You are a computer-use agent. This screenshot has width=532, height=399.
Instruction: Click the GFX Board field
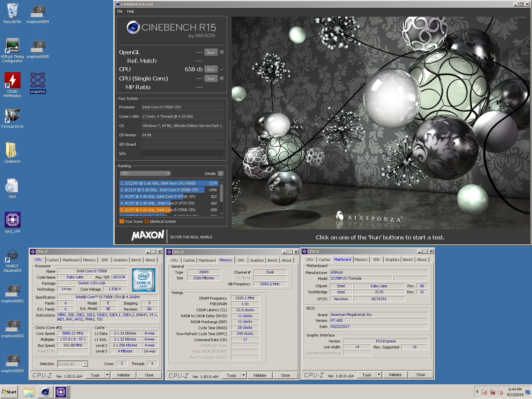click(x=182, y=144)
